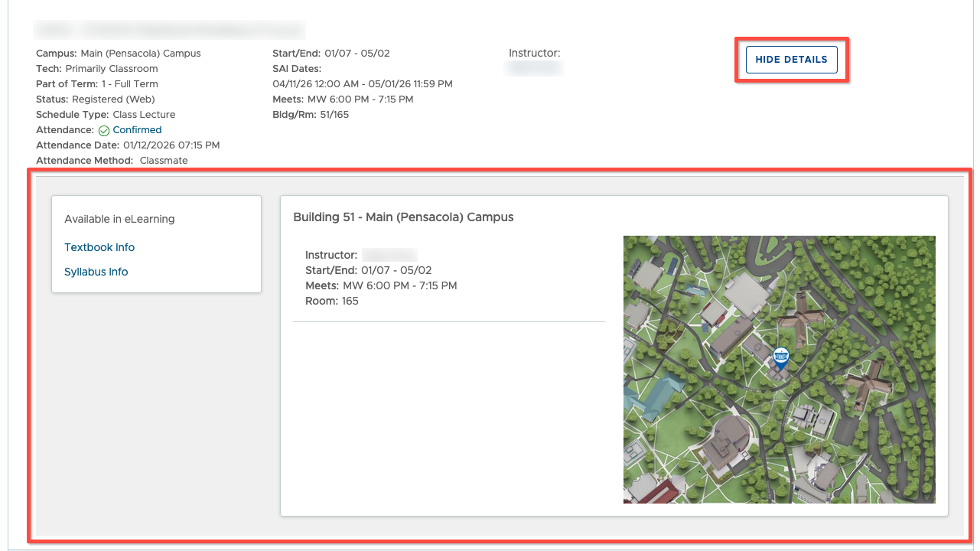The image size is (980, 551).
Task: Click the blurred instructor name in top summary
Action: [535, 68]
